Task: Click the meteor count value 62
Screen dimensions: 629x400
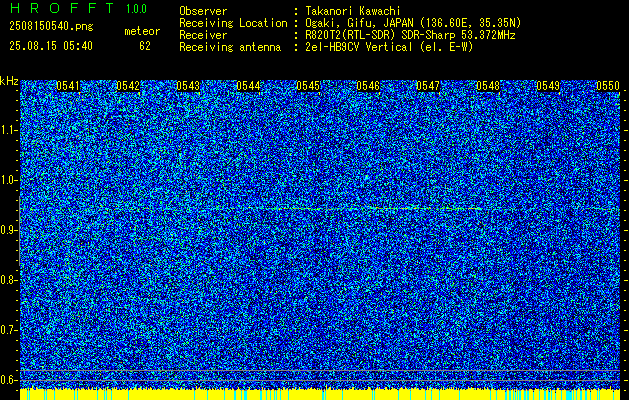Action: (x=145, y=46)
